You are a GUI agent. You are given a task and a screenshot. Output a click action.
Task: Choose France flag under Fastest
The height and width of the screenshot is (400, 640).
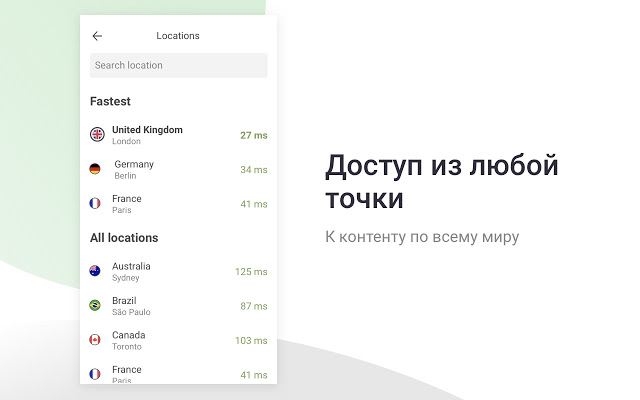click(95, 203)
